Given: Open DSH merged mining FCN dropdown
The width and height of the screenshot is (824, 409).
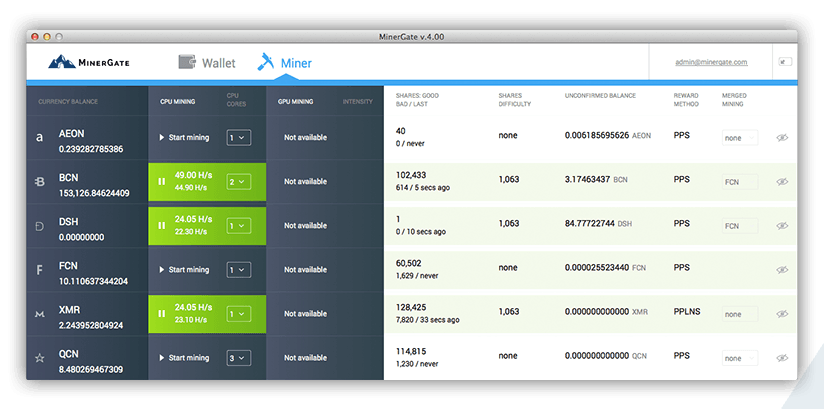Looking at the screenshot, I should tap(740, 226).
